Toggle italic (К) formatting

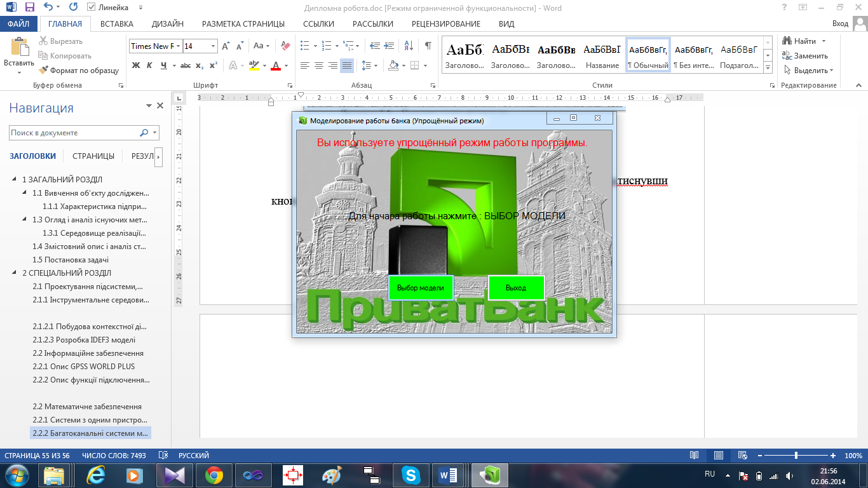(x=149, y=65)
